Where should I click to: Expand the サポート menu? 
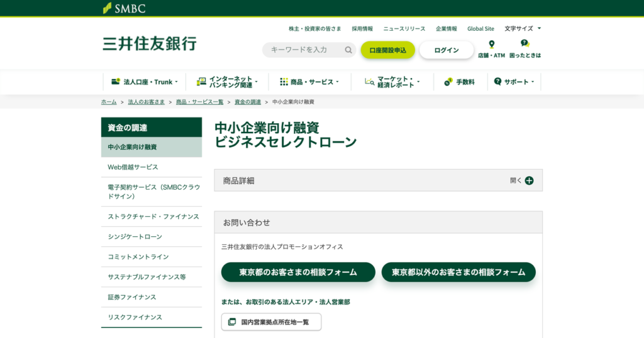click(x=514, y=82)
